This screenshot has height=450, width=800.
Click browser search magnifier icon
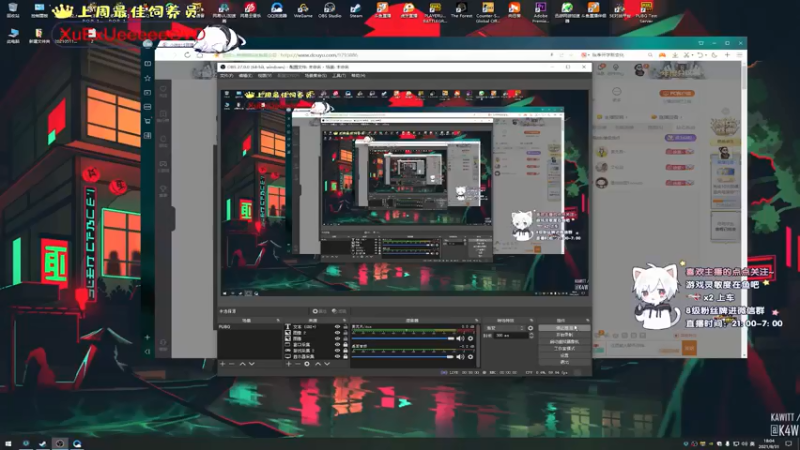pyautogui.click(x=650, y=55)
